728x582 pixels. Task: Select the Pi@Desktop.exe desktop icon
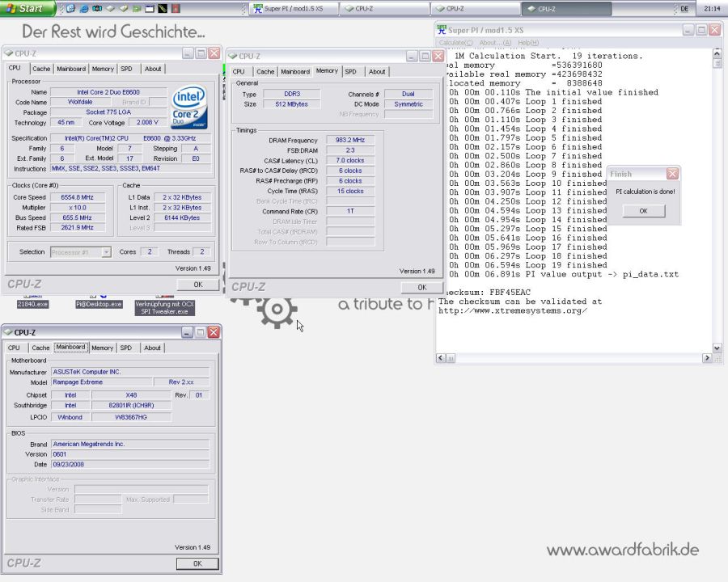pos(99,302)
